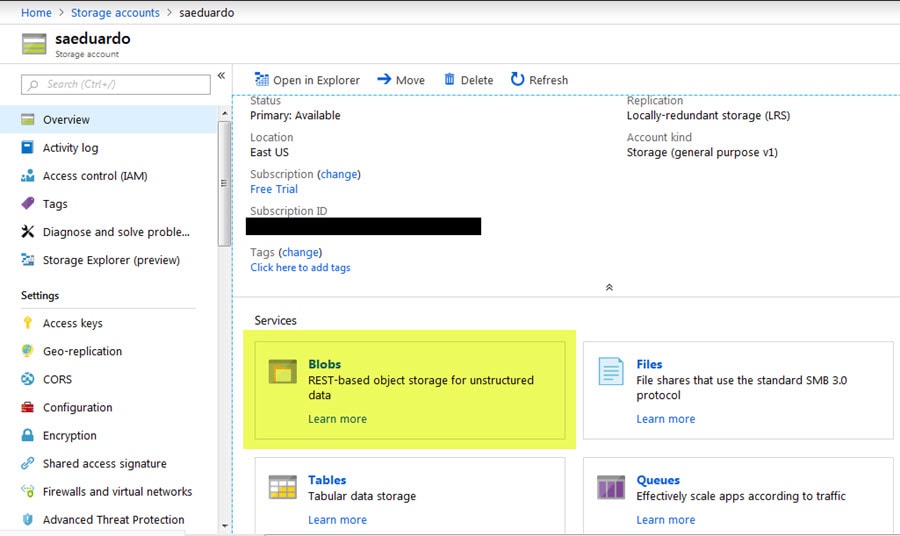Click Open in Explorer button

(x=305, y=80)
